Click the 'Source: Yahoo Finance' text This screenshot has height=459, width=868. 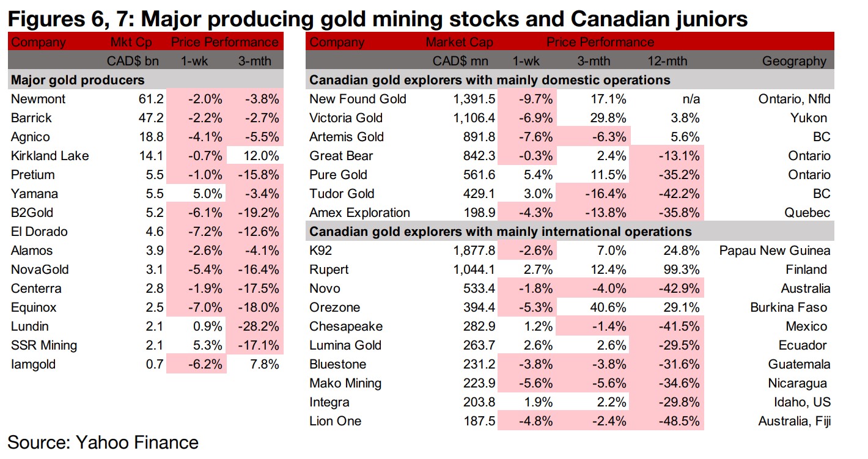tap(103, 442)
